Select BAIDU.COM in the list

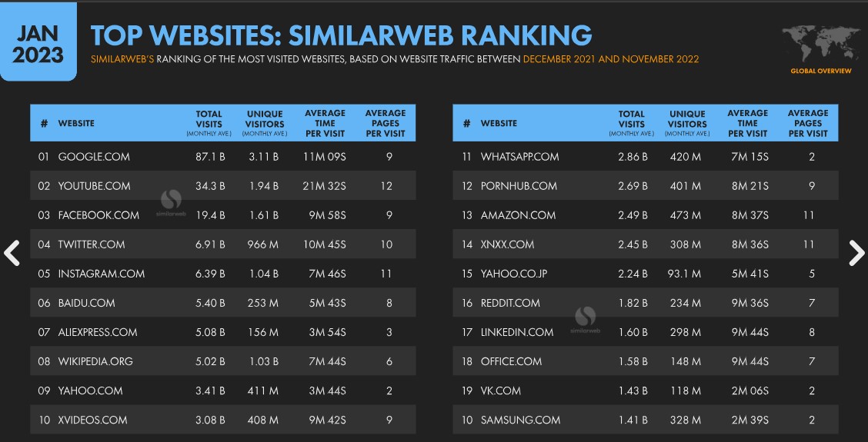click(x=86, y=303)
